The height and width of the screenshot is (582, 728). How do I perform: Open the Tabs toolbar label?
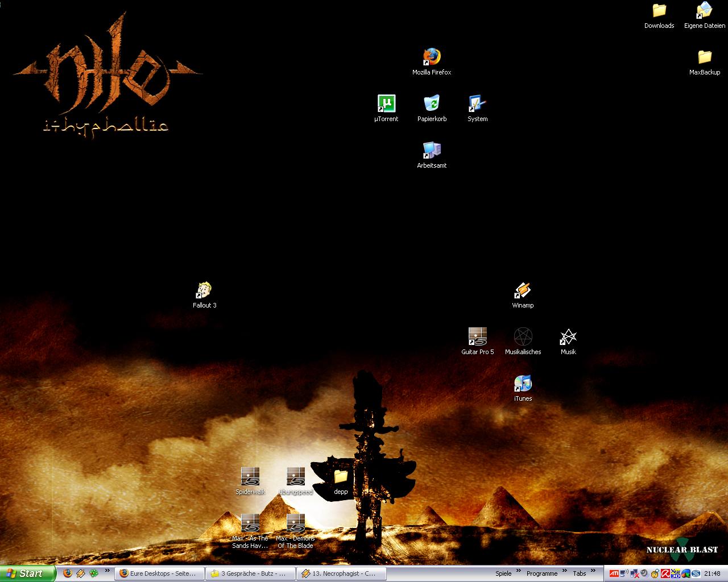pyautogui.click(x=580, y=573)
